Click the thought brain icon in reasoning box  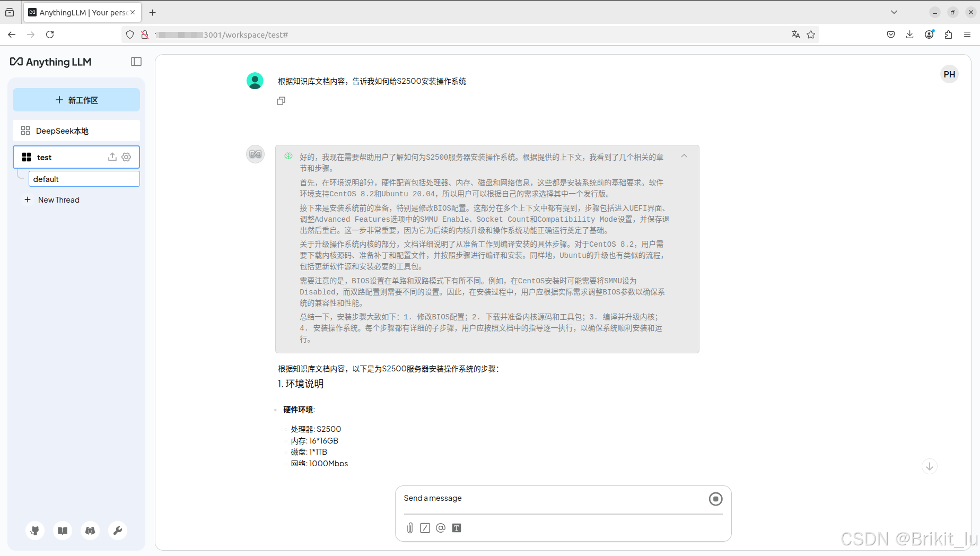pyautogui.click(x=288, y=156)
